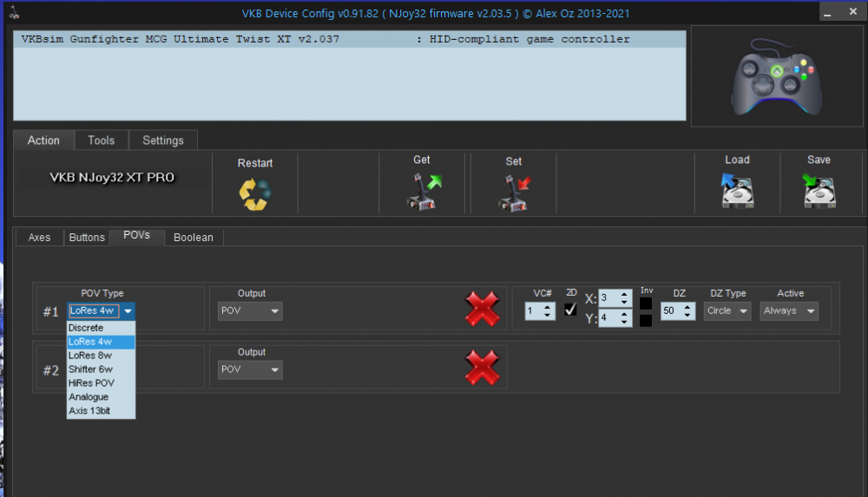Click the Get joystick icon
Viewport: 868px width, 497px height.
[424, 192]
